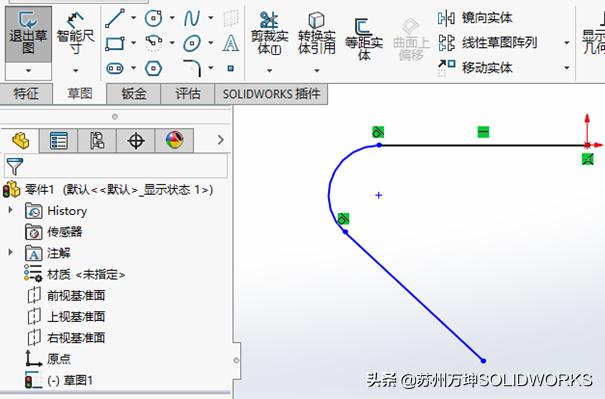
Task: Click the feature tree filter input field
Action: (x=116, y=166)
